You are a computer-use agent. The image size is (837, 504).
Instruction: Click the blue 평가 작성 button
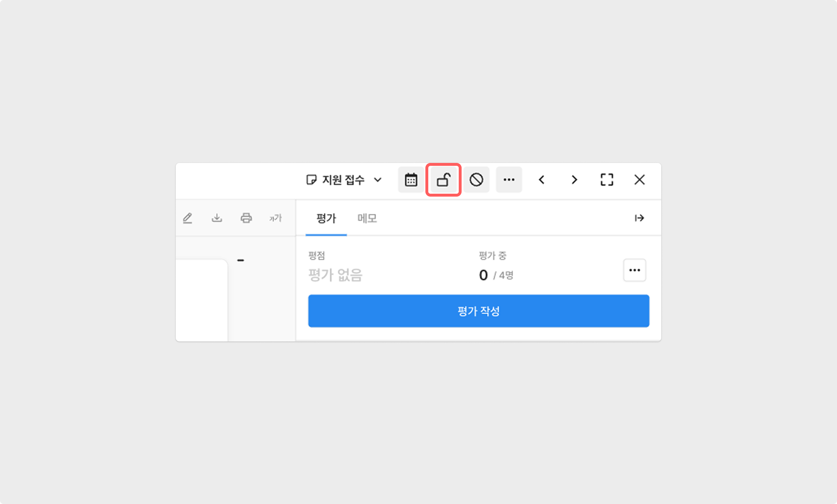478,311
